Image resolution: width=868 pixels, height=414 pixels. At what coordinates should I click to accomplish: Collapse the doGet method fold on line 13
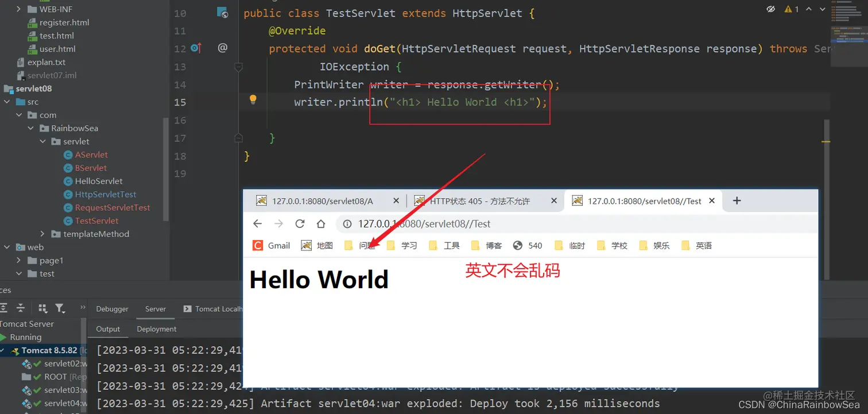(x=239, y=67)
